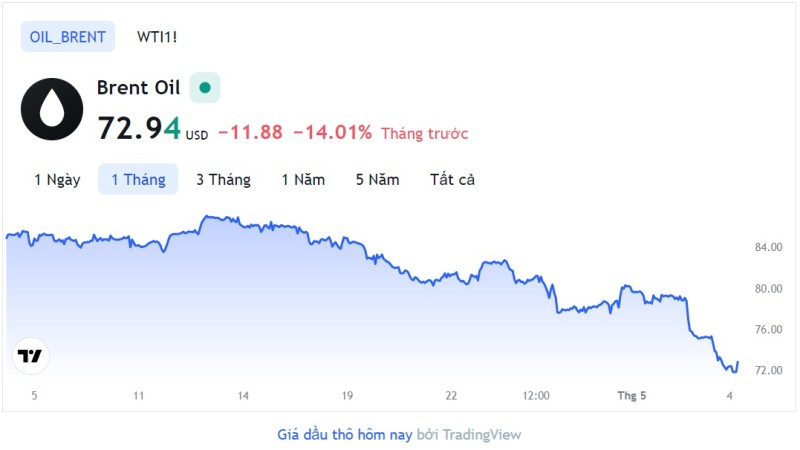This screenshot has width=800, height=450.
Task: Click the green market status dot
Action: coord(205,88)
